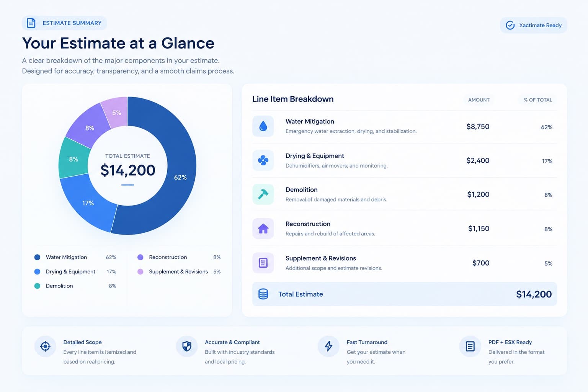Click the Water Mitigation droplet icon
Viewport: 588px width, 392px height.
coord(263,126)
